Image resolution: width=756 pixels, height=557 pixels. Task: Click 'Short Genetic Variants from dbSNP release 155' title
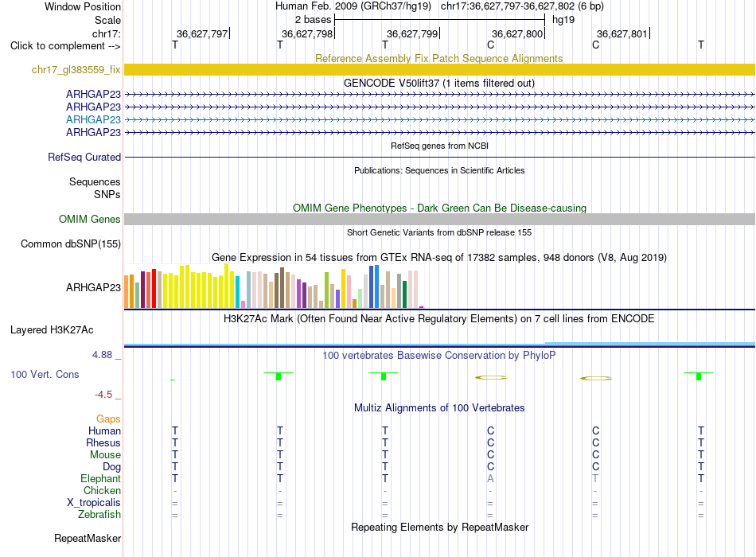coord(439,232)
